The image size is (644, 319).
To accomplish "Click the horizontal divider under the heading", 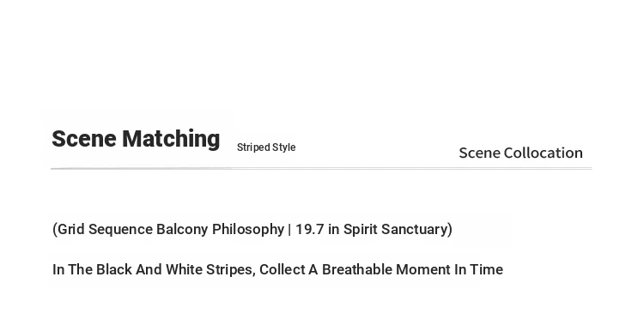I will click(321, 169).
